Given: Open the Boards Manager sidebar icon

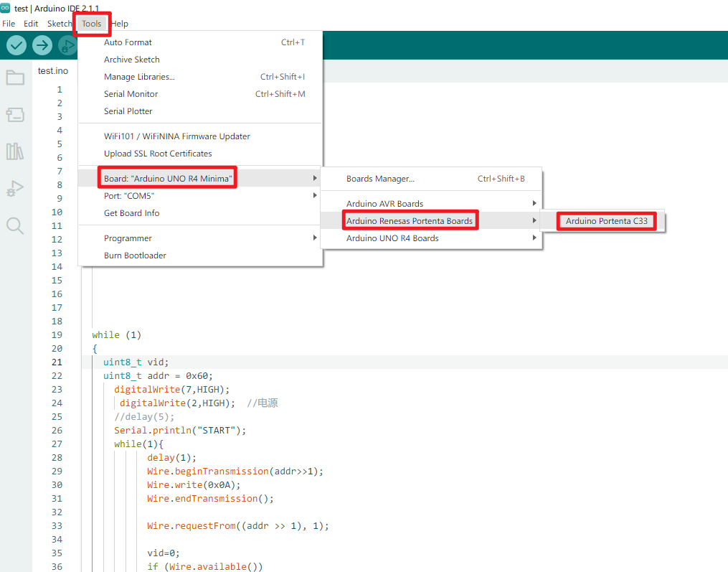Looking at the screenshot, I should click(x=15, y=114).
